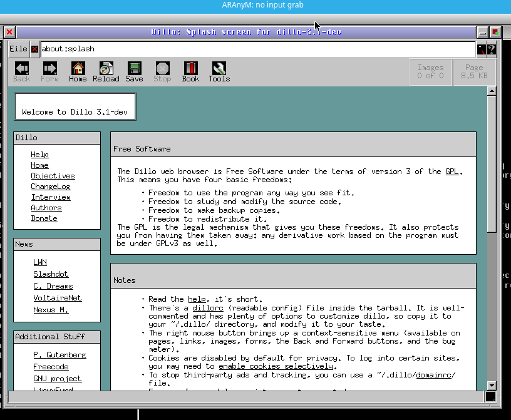Viewport: 511px width, 420px height.
Task: Click the Back toolbar button
Action: coord(22,72)
